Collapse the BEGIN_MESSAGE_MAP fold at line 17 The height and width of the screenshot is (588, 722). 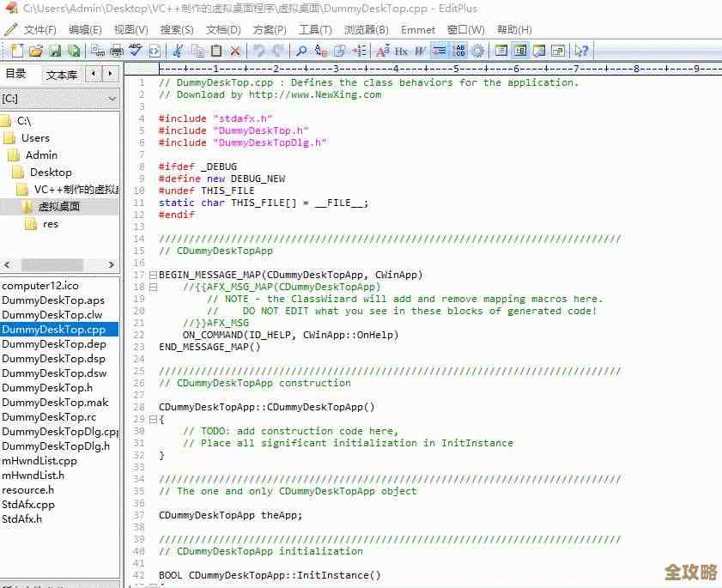153,276
